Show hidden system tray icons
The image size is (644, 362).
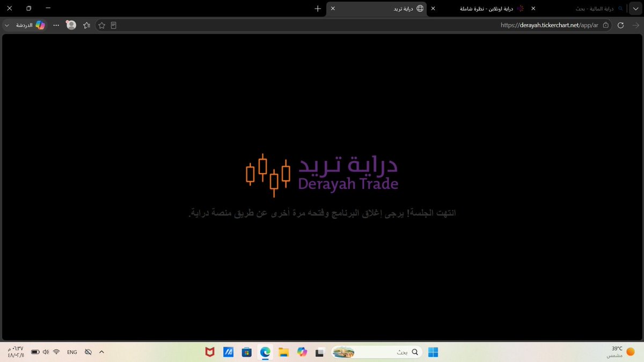click(102, 352)
